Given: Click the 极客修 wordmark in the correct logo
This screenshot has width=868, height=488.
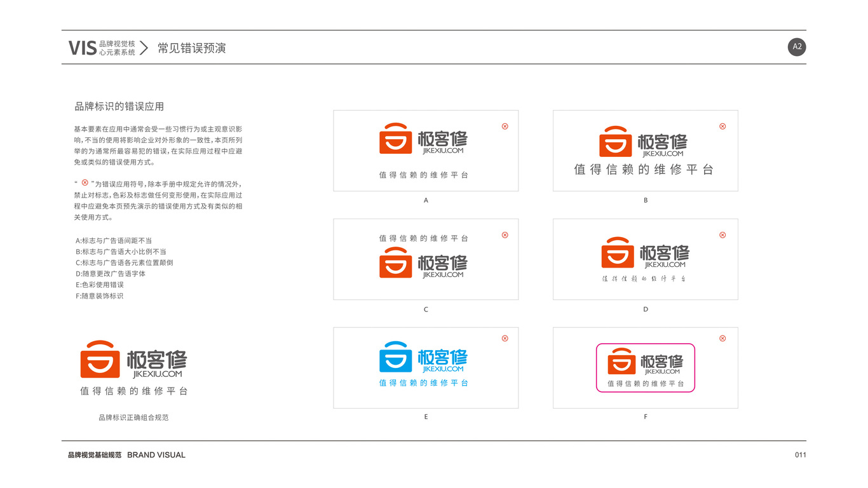Looking at the screenshot, I should [x=157, y=360].
